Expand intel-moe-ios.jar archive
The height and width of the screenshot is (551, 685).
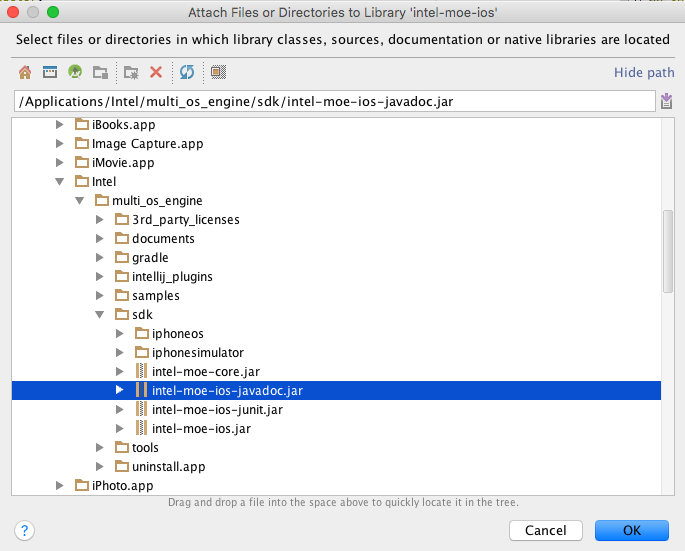(120, 429)
